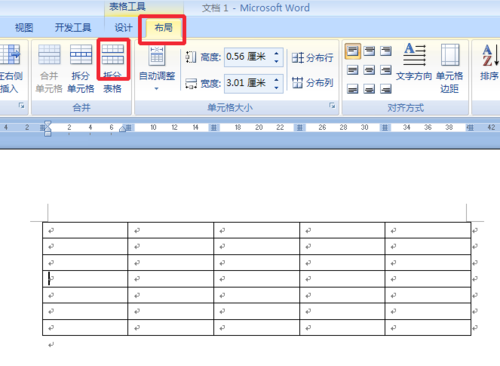Click the middle column cell in first row
The height and width of the screenshot is (366, 500).
(256, 230)
